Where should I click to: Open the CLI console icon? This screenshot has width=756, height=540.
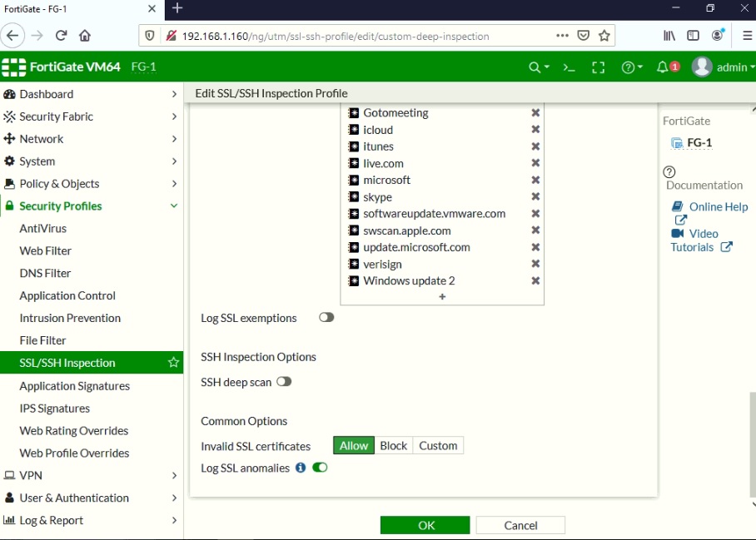[569, 67]
